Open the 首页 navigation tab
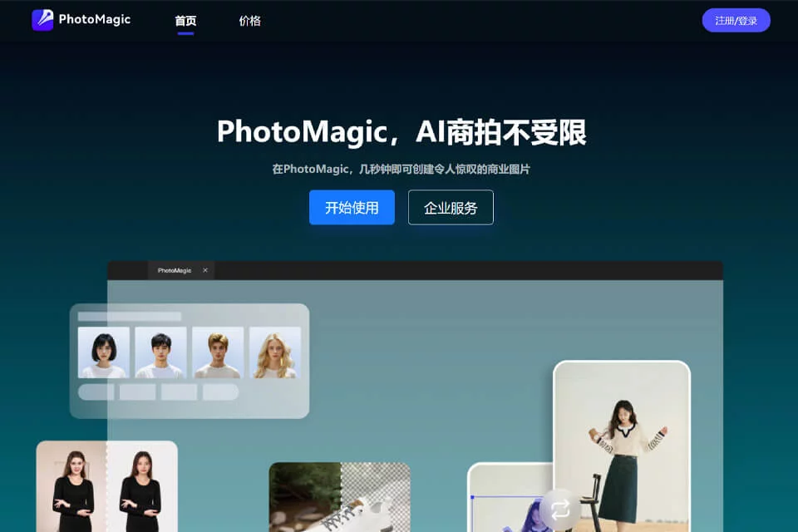 click(185, 21)
